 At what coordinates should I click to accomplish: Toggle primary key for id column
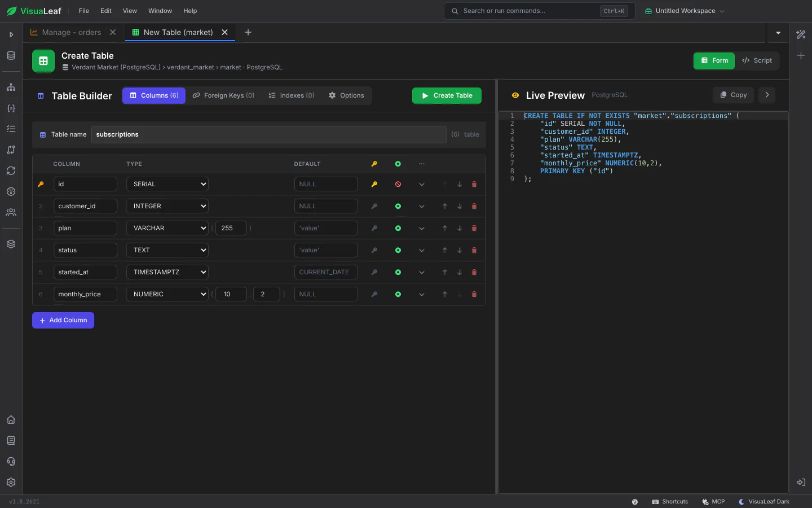click(x=374, y=184)
